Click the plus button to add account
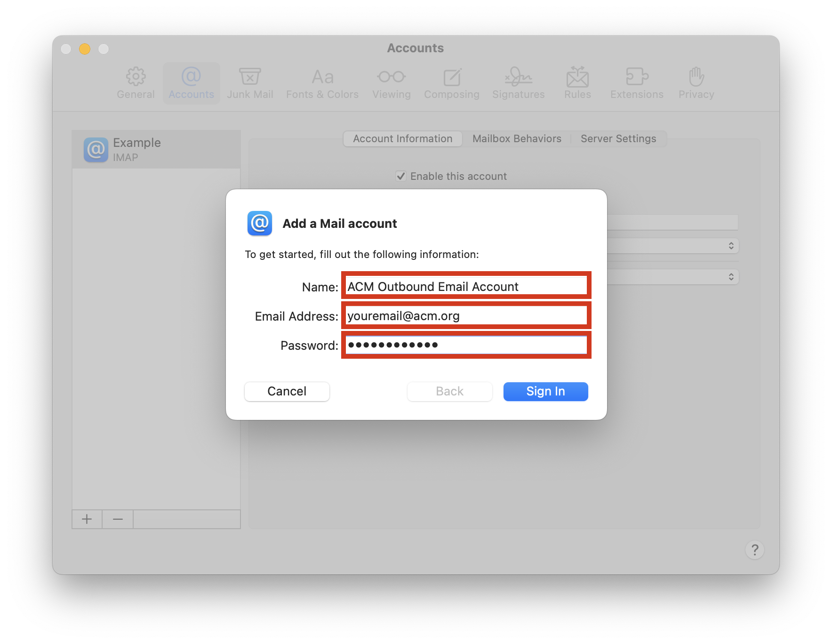This screenshot has width=832, height=644. tap(87, 519)
